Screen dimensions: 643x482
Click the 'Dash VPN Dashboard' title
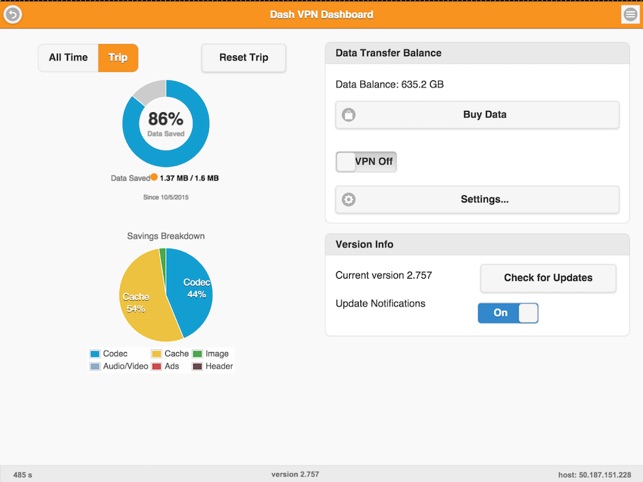pyautogui.click(x=322, y=15)
